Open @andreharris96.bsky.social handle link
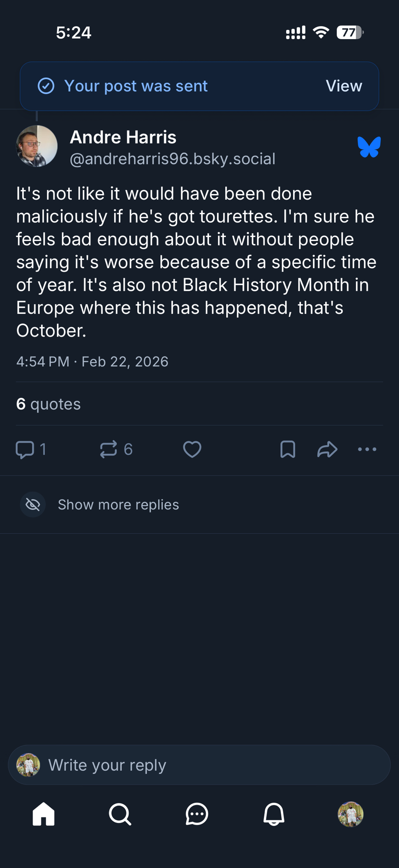This screenshot has height=868, width=399. tap(172, 159)
